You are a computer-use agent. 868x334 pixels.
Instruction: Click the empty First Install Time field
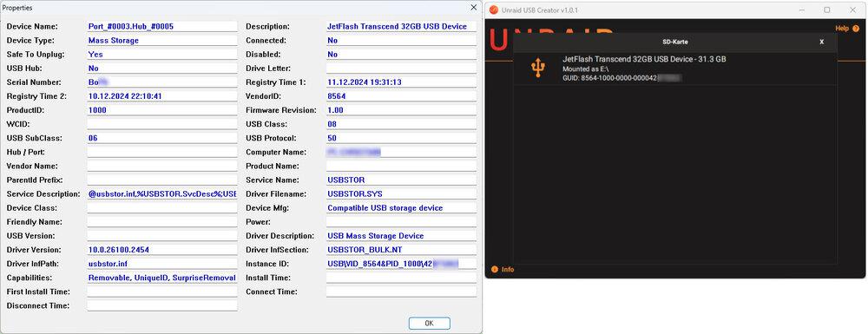pyautogui.click(x=162, y=292)
